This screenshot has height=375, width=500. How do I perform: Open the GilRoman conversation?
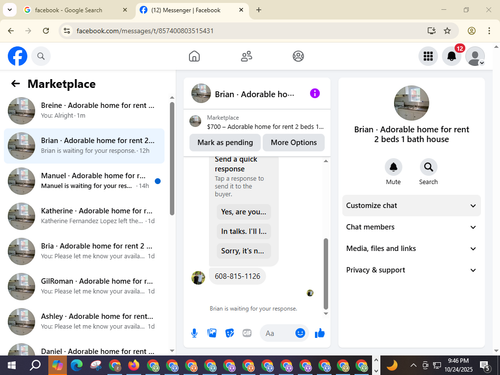click(84, 286)
